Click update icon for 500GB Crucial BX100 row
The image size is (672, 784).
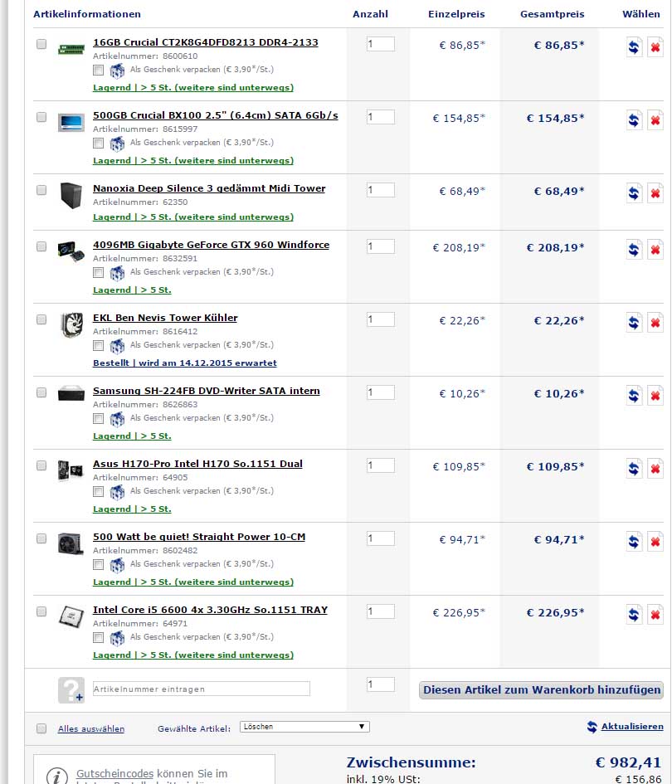634,120
